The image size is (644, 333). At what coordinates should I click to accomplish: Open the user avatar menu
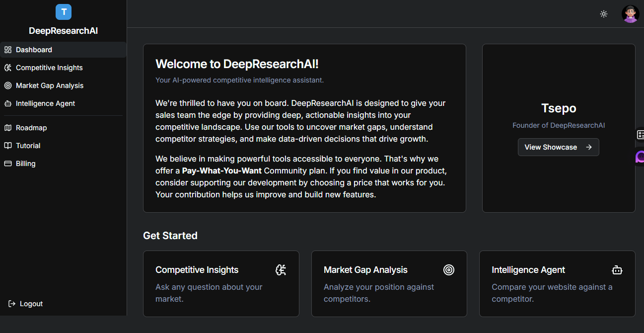click(x=630, y=13)
